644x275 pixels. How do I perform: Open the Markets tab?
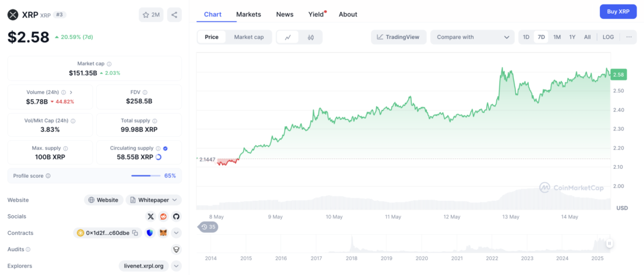[248, 14]
